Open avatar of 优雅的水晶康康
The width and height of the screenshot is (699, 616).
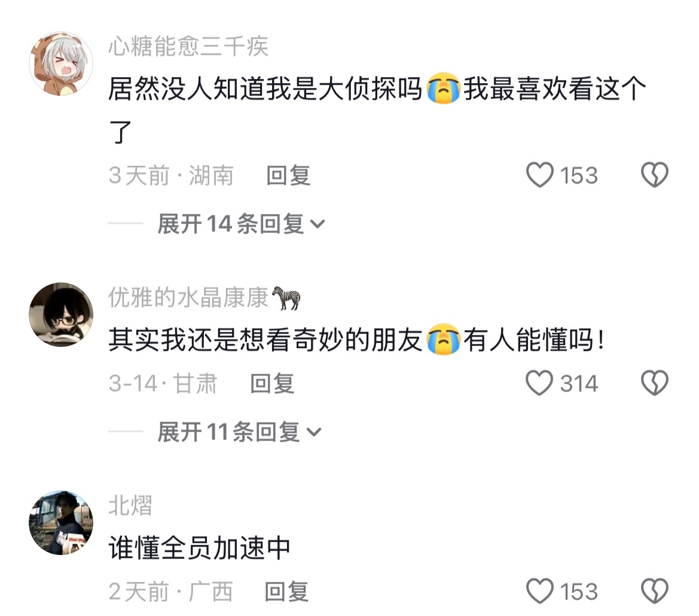[61, 314]
